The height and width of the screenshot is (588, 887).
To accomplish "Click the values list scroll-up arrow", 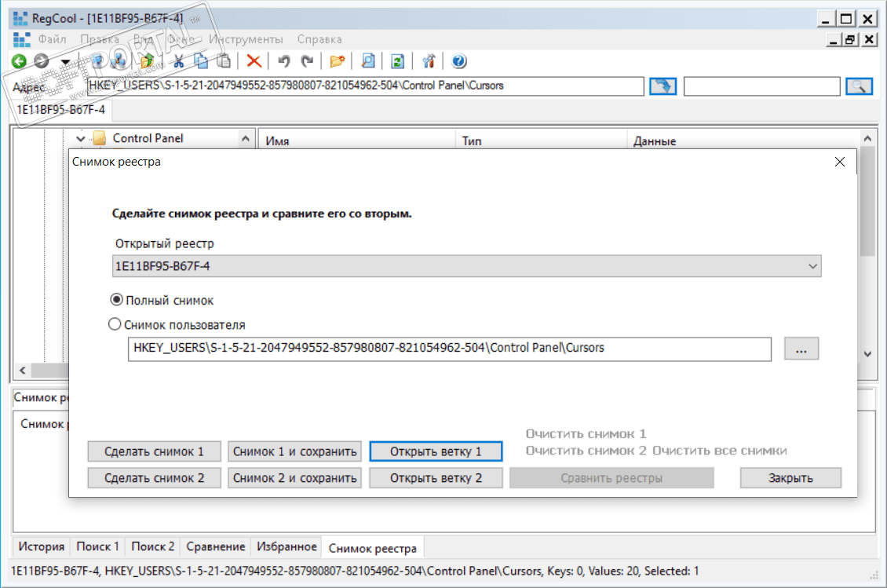I will coord(867,139).
